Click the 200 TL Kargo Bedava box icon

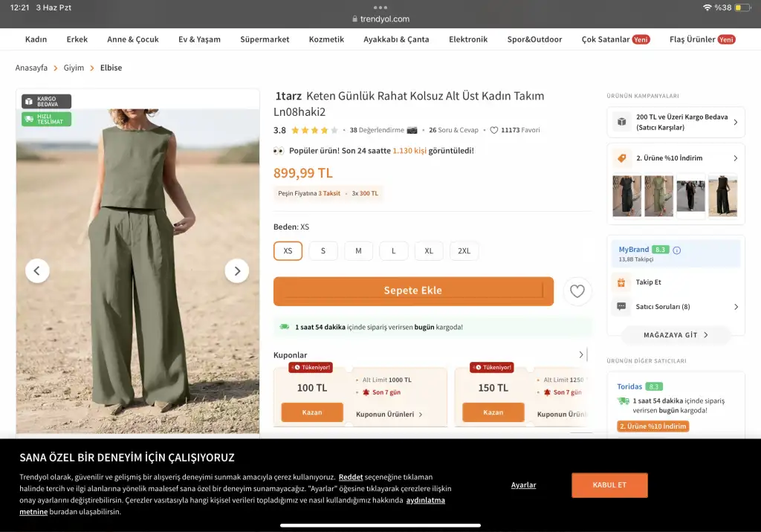click(x=621, y=122)
